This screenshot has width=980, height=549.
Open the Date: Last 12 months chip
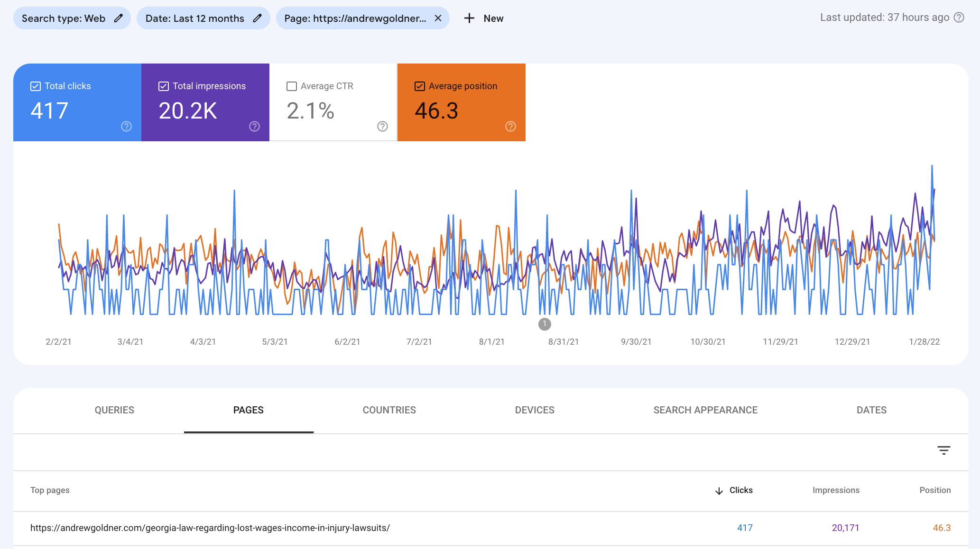[x=203, y=18]
